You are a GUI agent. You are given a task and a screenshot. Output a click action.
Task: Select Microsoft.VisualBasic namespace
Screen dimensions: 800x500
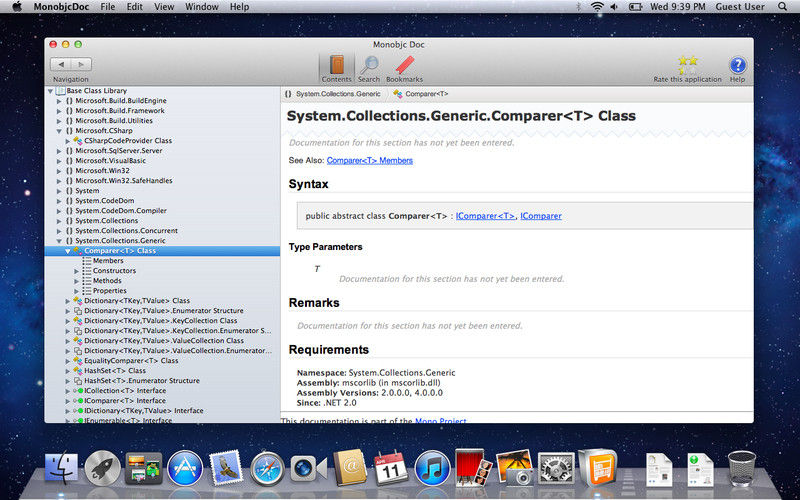click(110, 161)
